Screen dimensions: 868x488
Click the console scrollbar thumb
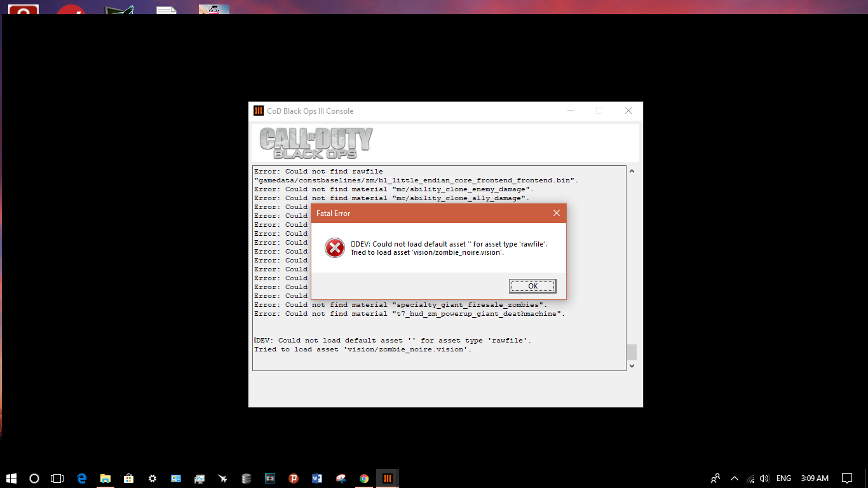632,352
